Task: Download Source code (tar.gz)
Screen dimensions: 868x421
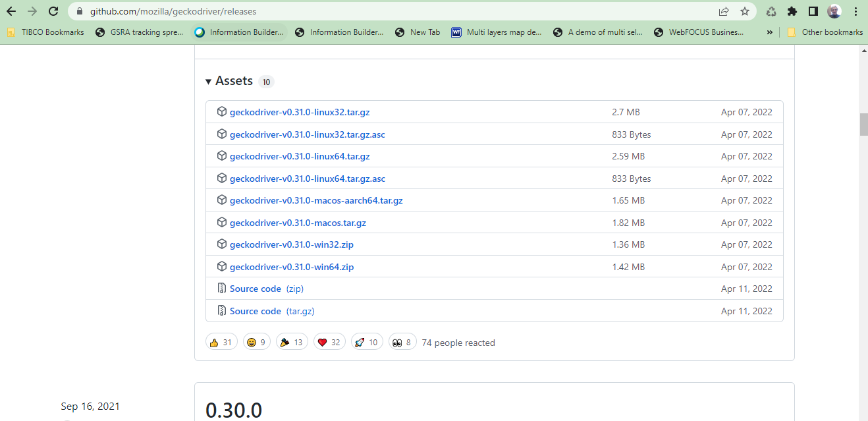Action: [x=272, y=311]
